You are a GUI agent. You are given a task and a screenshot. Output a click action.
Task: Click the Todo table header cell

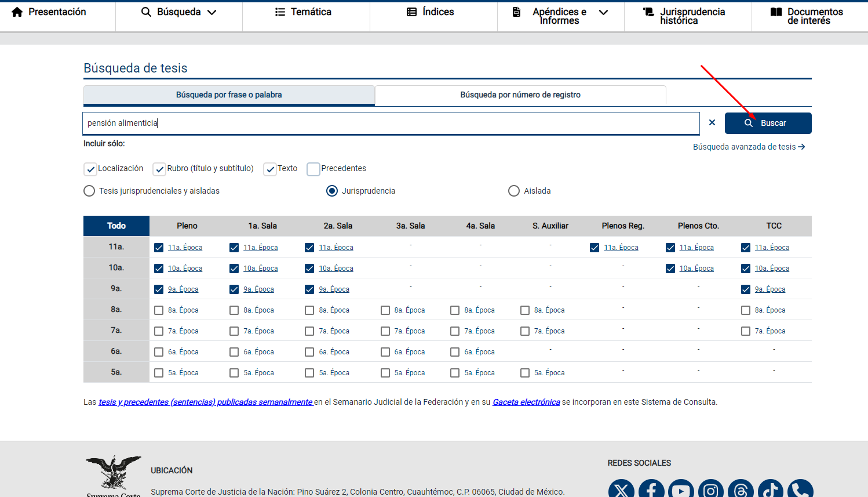[x=116, y=226]
